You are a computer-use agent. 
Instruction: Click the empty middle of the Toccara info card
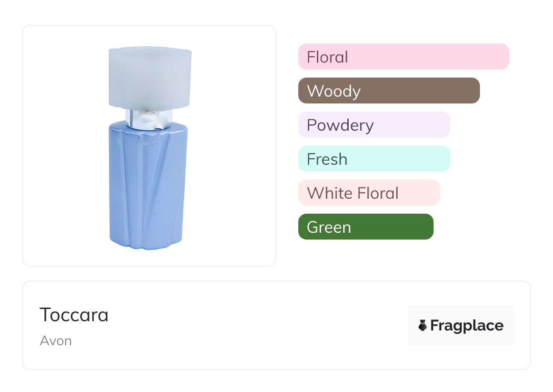[254, 325]
